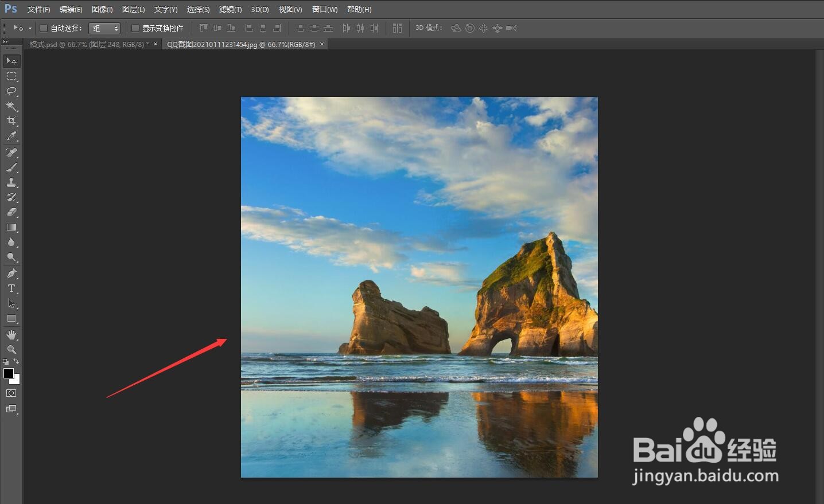
Task: Choose 3D slide mode icon
Action: (x=497, y=28)
